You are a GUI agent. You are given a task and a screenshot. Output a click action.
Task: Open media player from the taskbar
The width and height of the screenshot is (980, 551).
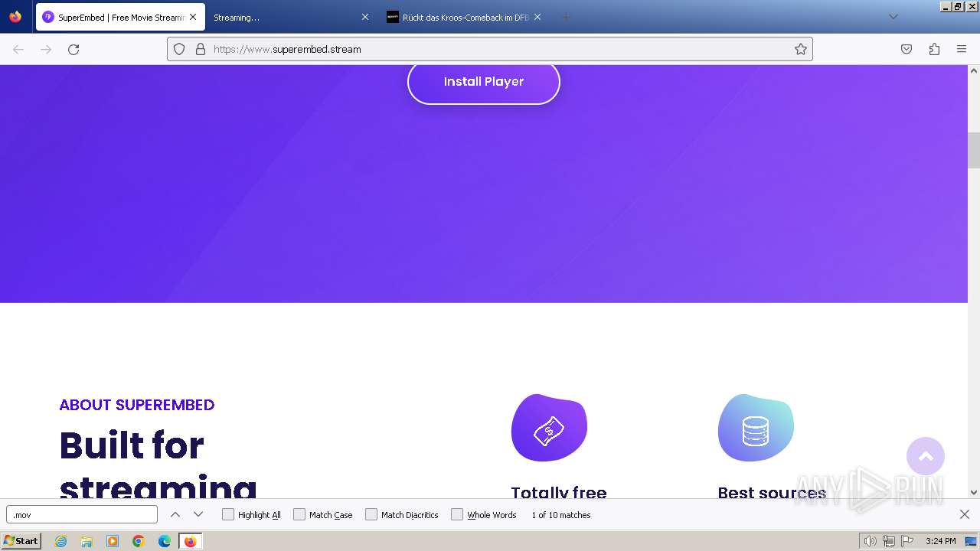113,541
